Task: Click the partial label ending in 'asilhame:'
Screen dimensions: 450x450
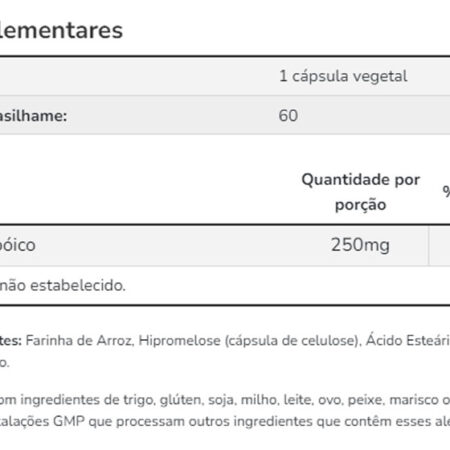Action: (33, 116)
